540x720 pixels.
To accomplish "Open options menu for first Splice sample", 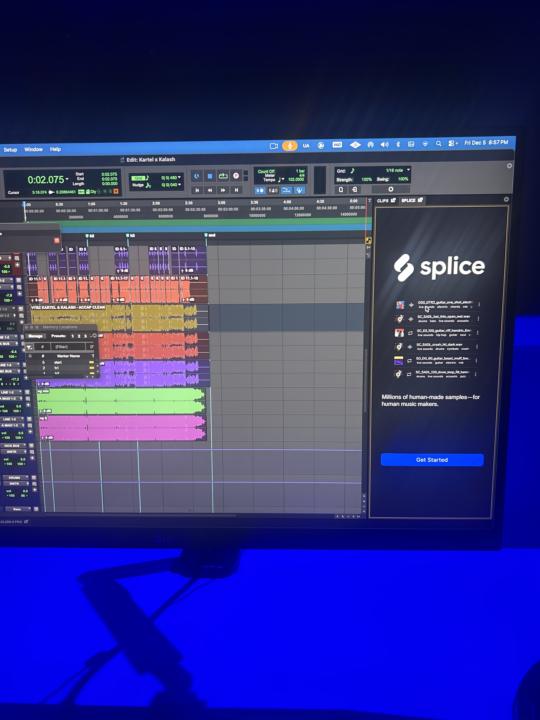I will pos(478,304).
